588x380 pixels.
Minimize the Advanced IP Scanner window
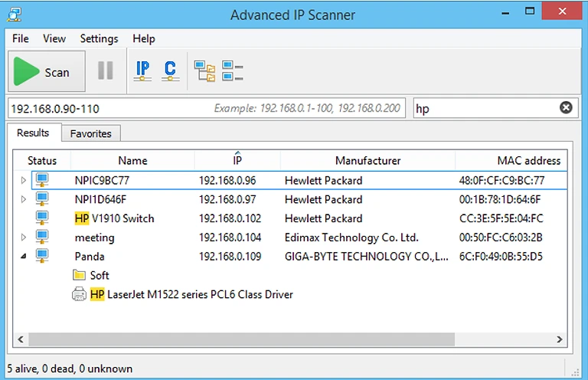coord(505,14)
